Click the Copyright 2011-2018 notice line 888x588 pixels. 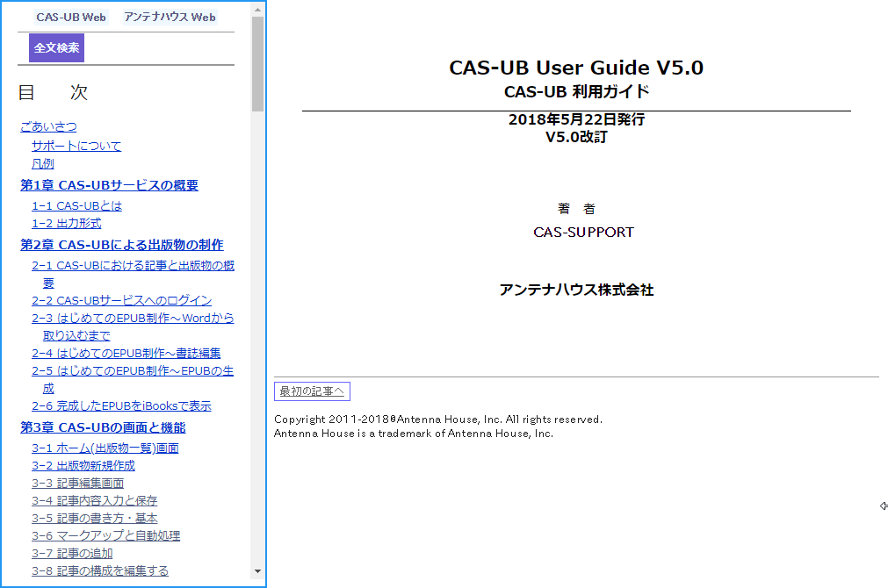[x=438, y=419]
